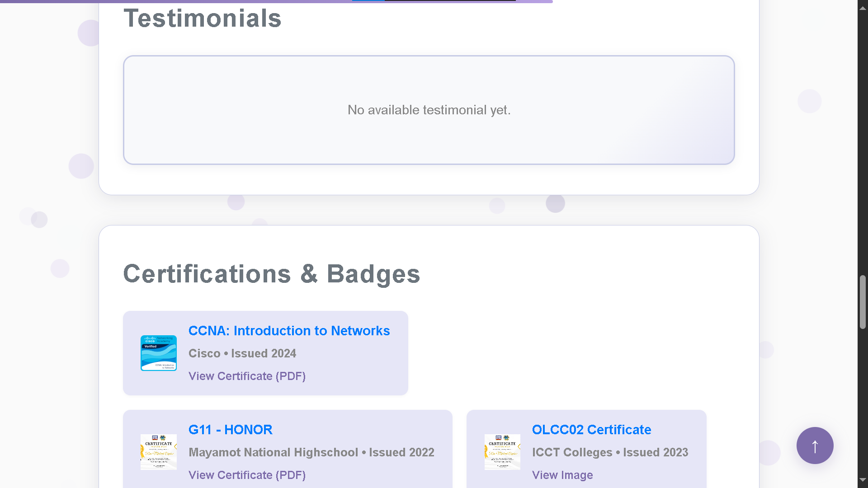This screenshot has height=488, width=868.
Task: Click the G11 HONOR certificate thumbnail
Action: point(158,451)
